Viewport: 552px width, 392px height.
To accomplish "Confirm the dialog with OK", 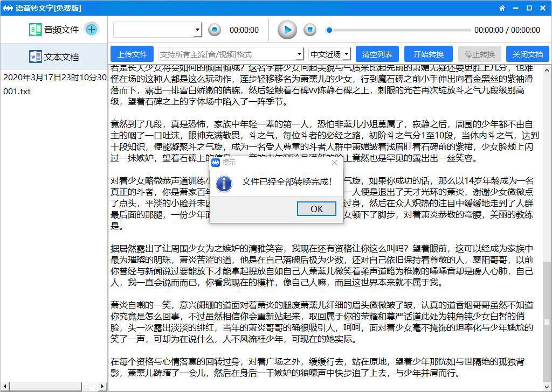I will [x=316, y=209].
